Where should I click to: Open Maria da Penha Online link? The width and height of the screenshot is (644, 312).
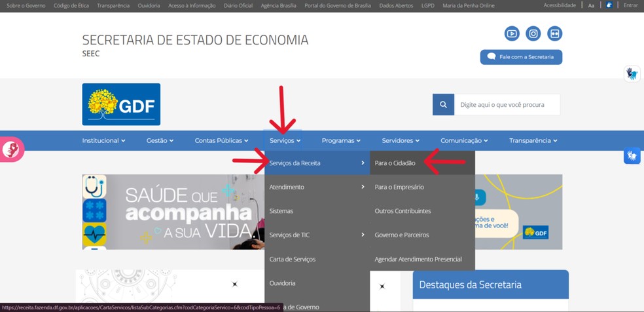469,6
